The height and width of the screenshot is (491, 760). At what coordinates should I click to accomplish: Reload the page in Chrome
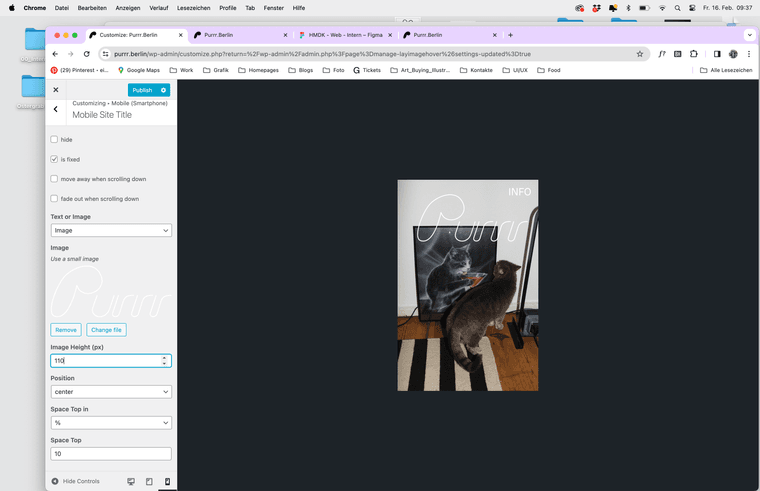(x=87, y=54)
